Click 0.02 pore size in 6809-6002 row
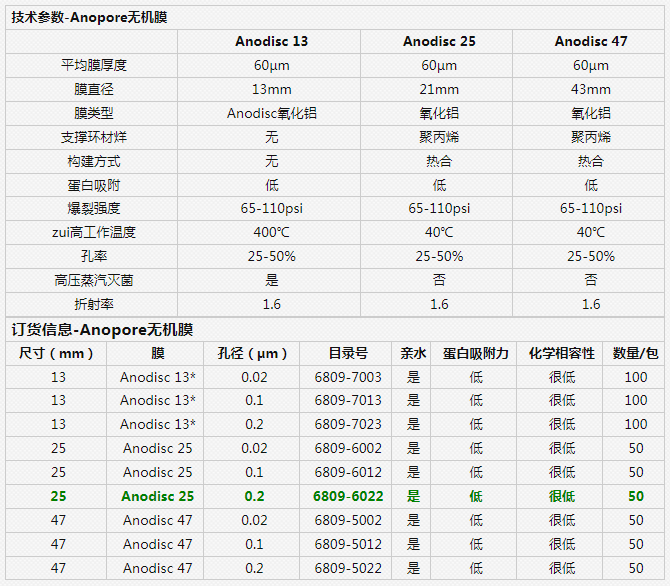670x586 pixels. click(254, 448)
